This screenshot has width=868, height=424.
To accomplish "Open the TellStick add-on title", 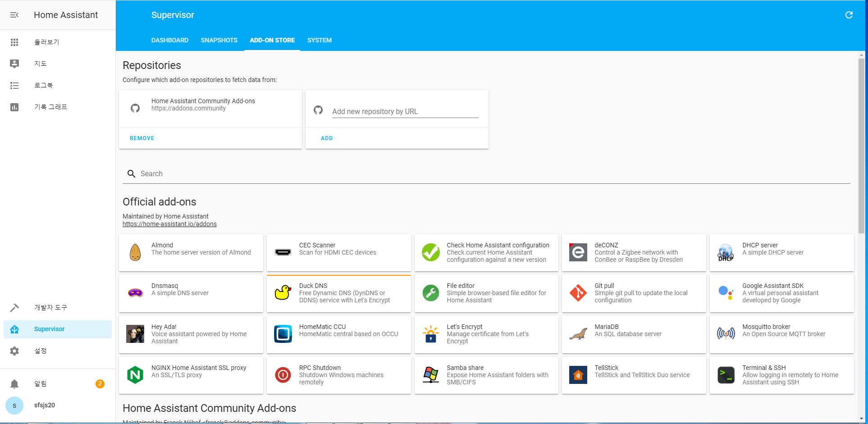I will pyautogui.click(x=606, y=368).
